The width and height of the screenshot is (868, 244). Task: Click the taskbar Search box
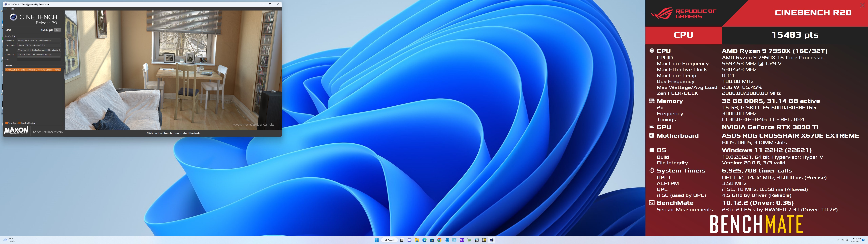[390, 240]
